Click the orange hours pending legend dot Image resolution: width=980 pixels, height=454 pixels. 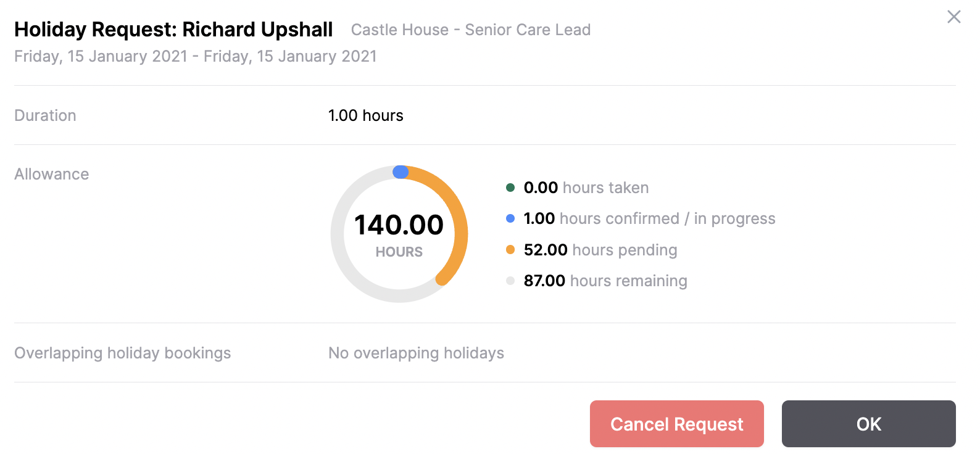(x=510, y=250)
